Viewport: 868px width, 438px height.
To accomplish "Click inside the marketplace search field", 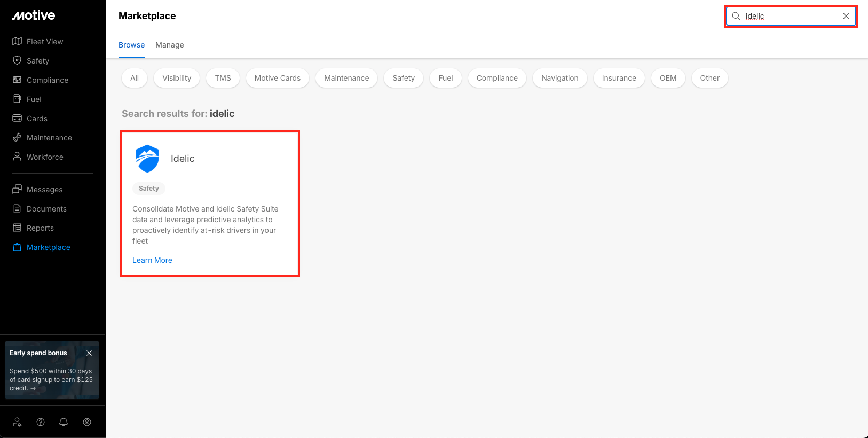I will click(790, 16).
